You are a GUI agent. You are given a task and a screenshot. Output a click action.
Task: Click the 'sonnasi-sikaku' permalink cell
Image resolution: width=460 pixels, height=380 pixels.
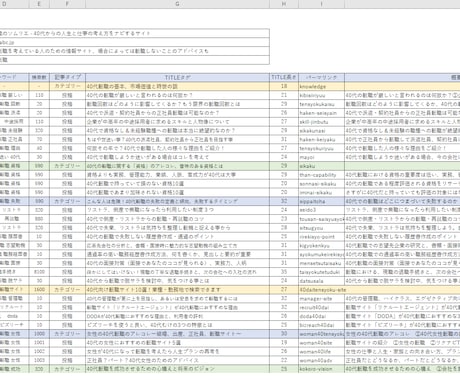tap(322, 184)
